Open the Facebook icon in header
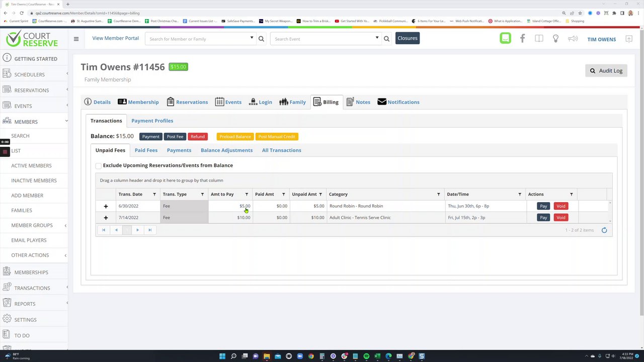 (522, 39)
